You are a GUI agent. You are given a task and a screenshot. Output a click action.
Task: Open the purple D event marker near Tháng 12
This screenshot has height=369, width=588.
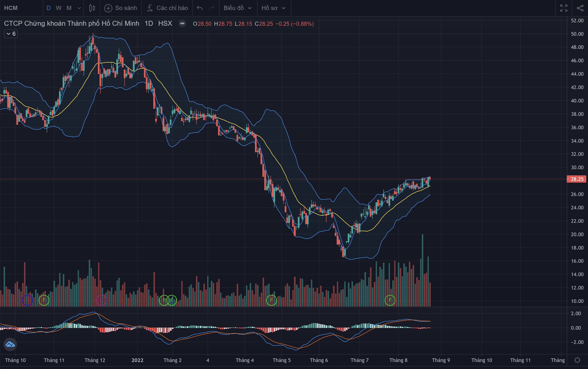(101, 300)
